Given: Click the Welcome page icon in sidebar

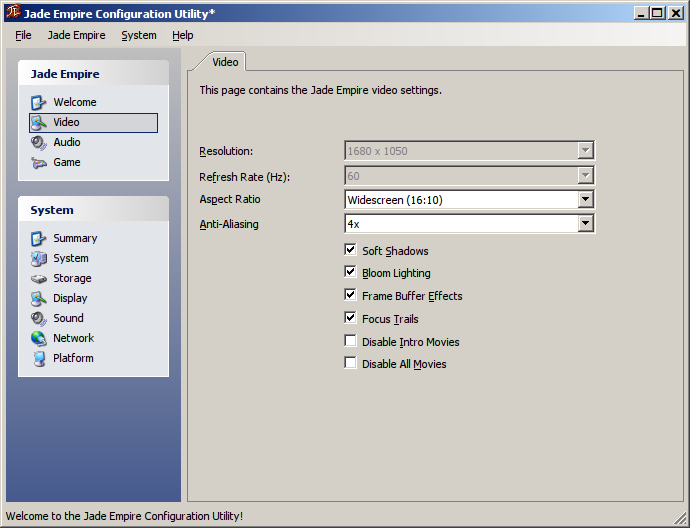Looking at the screenshot, I should coord(39,103).
